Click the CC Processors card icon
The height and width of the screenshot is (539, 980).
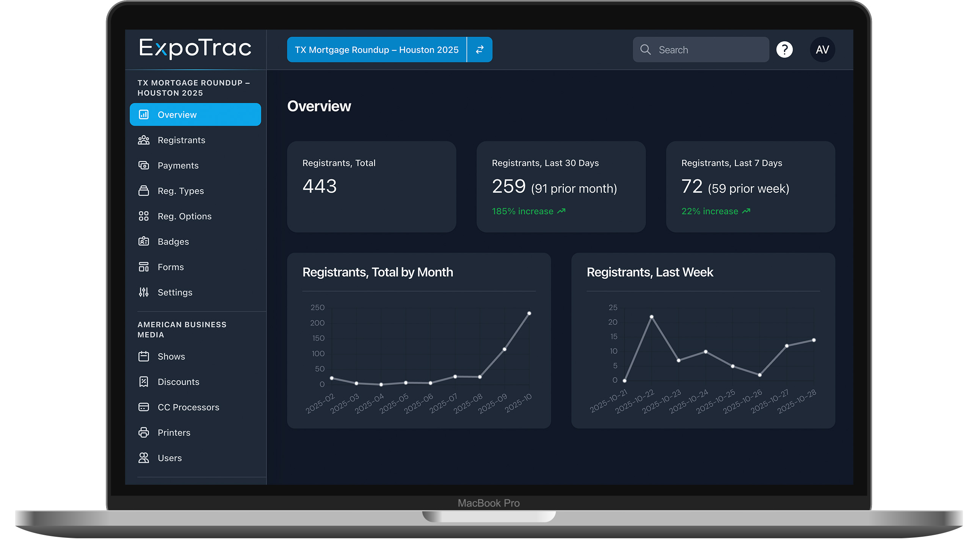pos(143,407)
